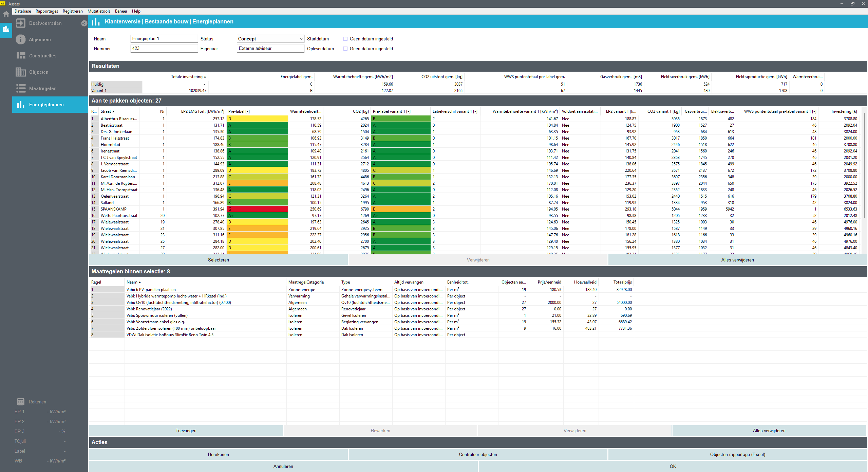This screenshot has height=472, width=868.
Task: Toggle Opleverdatum 'Geen datum ingesteld' checkbox
Action: click(345, 49)
